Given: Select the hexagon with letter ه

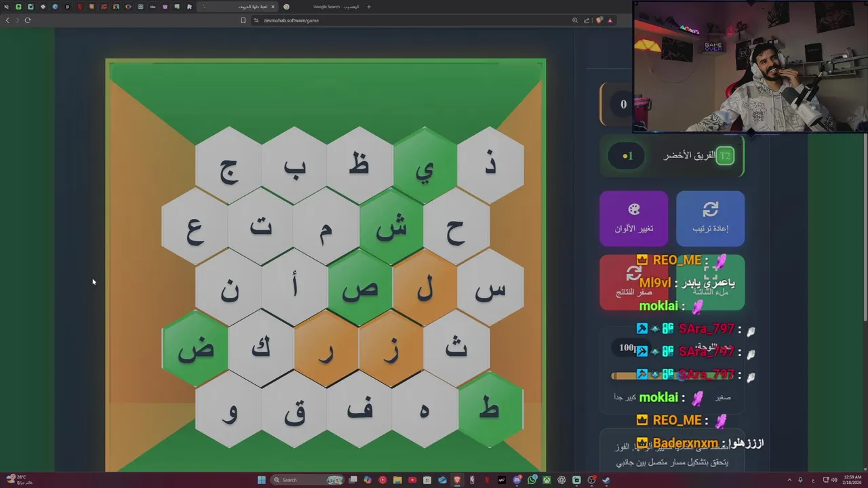Looking at the screenshot, I should click(425, 410).
